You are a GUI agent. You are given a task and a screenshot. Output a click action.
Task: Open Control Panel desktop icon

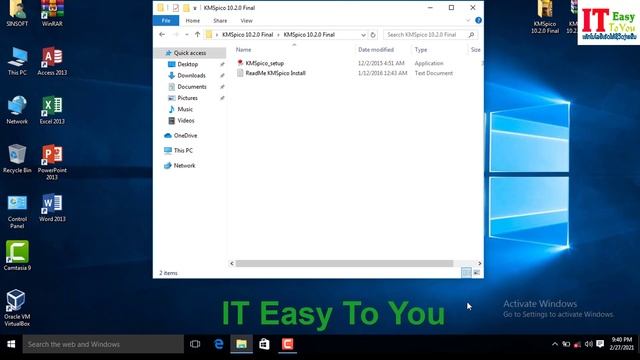[x=17, y=211]
